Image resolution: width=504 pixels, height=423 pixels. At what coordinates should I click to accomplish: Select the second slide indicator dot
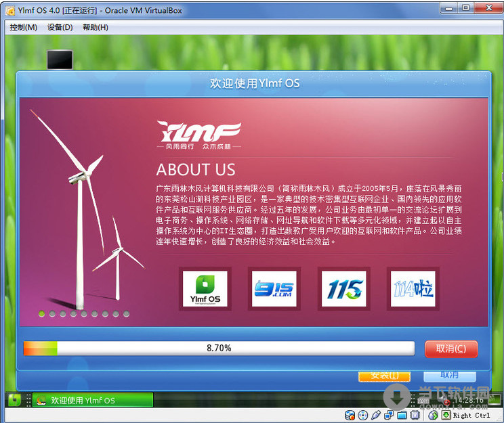click(x=52, y=314)
